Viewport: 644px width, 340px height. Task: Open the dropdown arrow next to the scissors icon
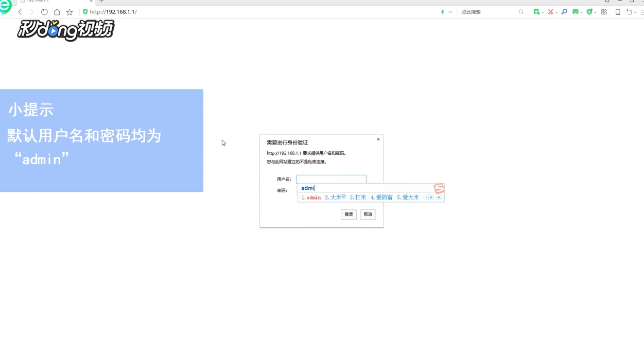pos(556,12)
